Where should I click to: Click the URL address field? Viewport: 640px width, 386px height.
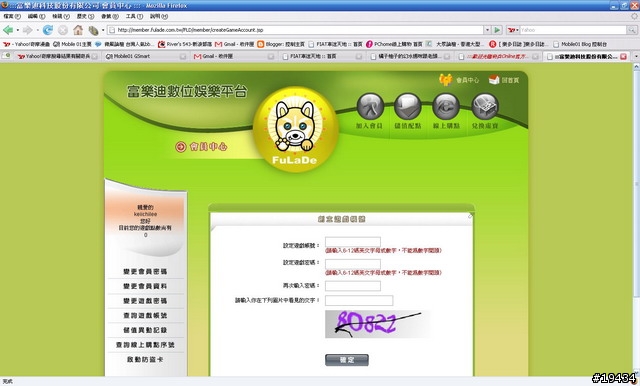pos(296,30)
